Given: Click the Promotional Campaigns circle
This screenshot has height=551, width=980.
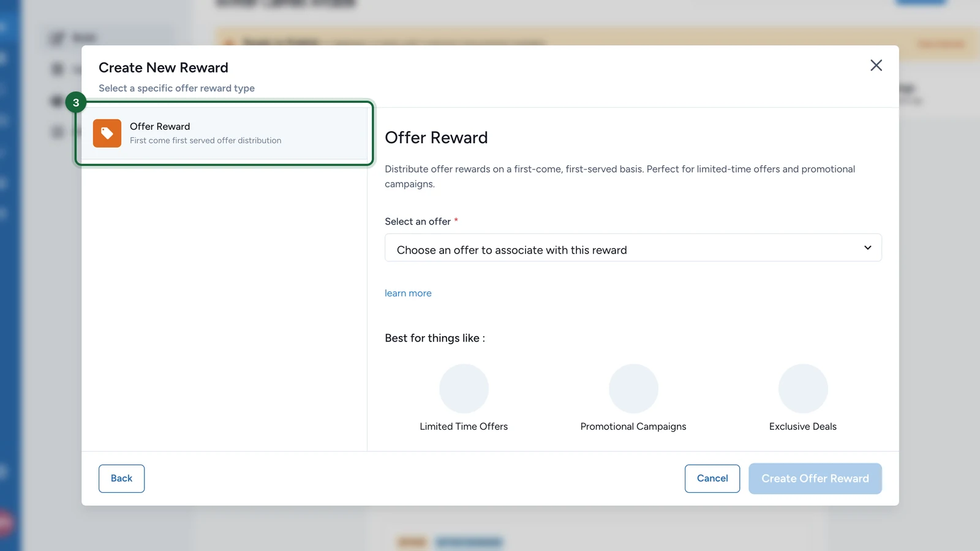Looking at the screenshot, I should (x=633, y=389).
